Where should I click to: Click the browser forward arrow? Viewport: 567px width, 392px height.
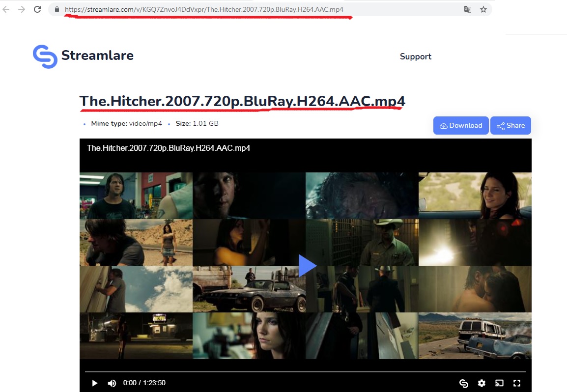point(21,9)
